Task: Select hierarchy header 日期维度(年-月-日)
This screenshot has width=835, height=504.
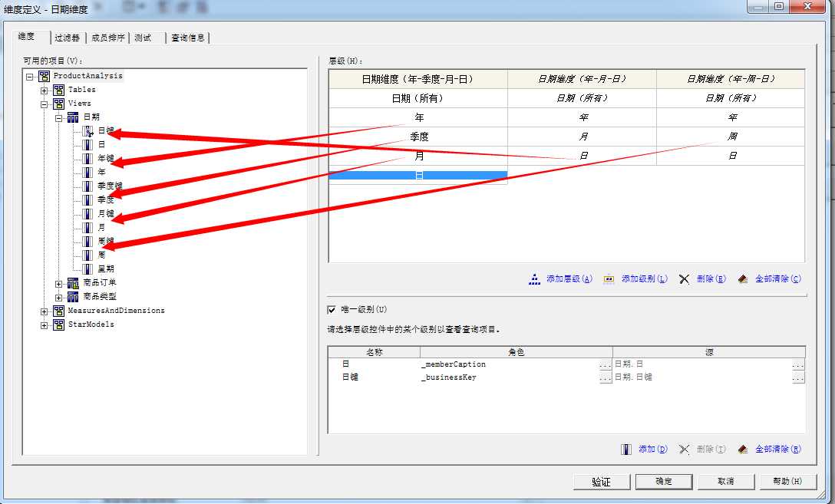Action: pos(582,79)
